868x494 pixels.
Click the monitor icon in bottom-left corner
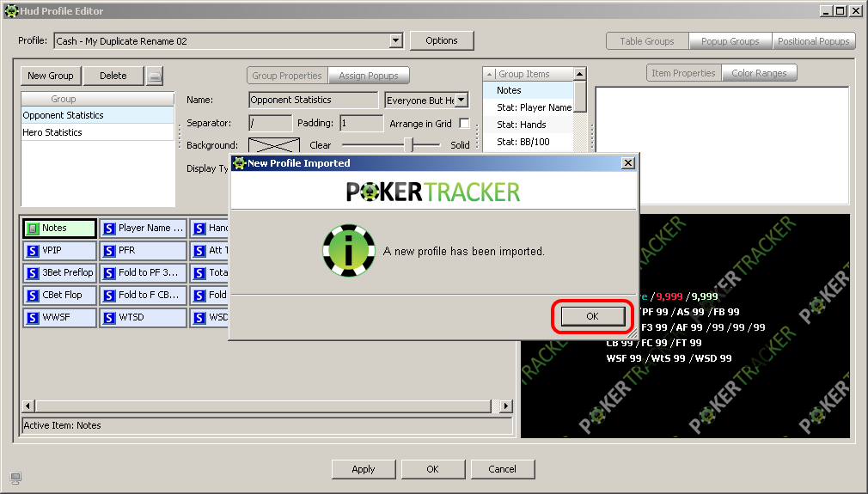[15, 478]
